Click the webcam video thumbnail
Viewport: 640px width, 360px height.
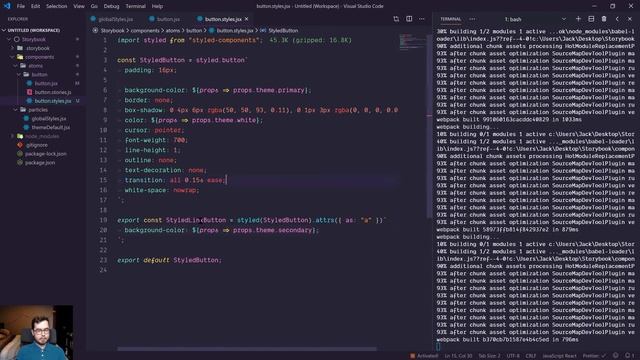click(x=37, y=333)
